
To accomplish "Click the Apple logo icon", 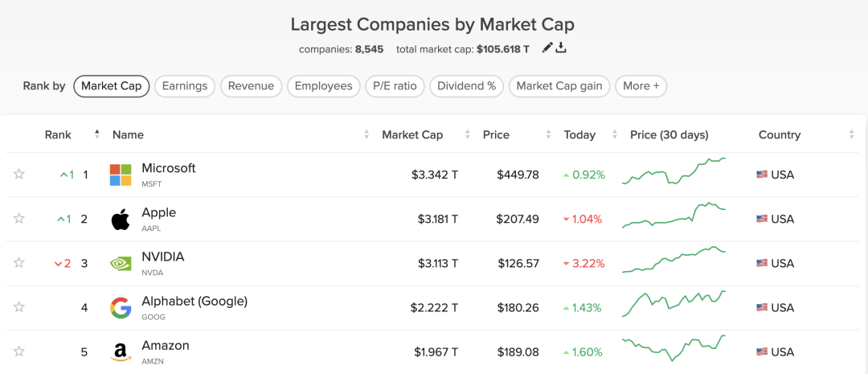I will coord(121,220).
